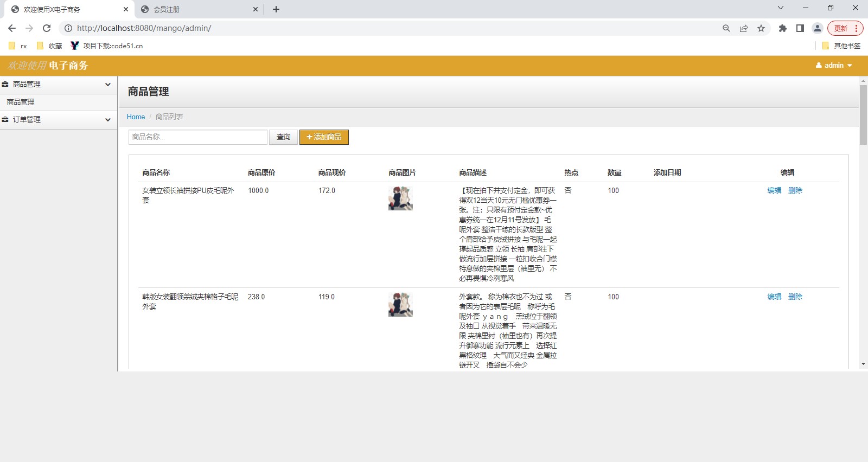868x462 pixels.
Task: Click the Home breadcrumb link
Action: click(136, 117)
